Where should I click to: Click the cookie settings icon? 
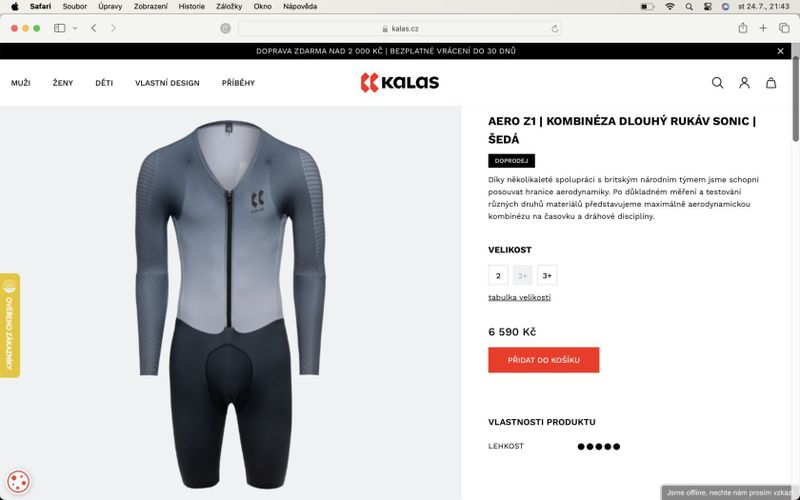[18, 481]
